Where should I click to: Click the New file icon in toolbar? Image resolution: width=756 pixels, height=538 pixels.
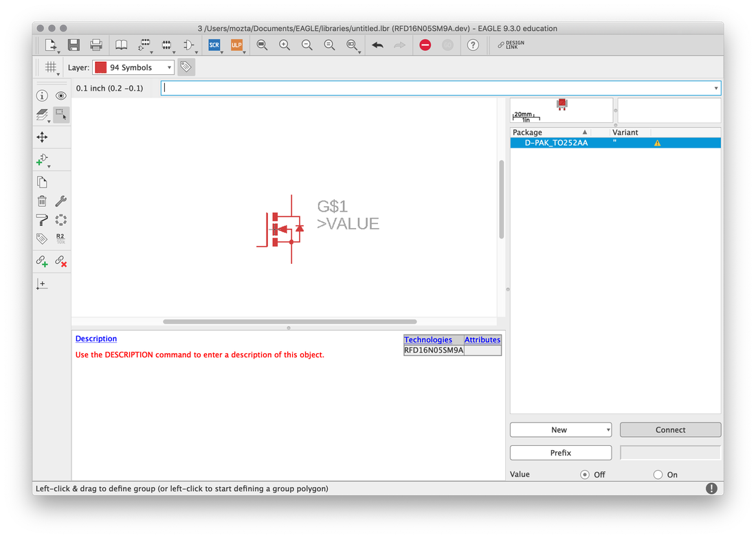[x=51, y=45]
